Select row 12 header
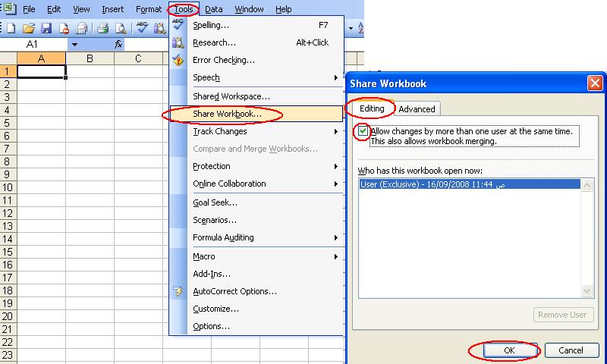The image size is (607, 364). tap(8, 213)
